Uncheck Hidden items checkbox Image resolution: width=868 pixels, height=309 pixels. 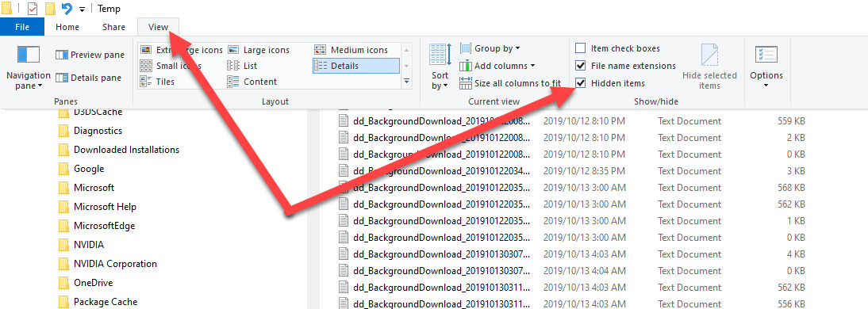click(x=580, y=83)
